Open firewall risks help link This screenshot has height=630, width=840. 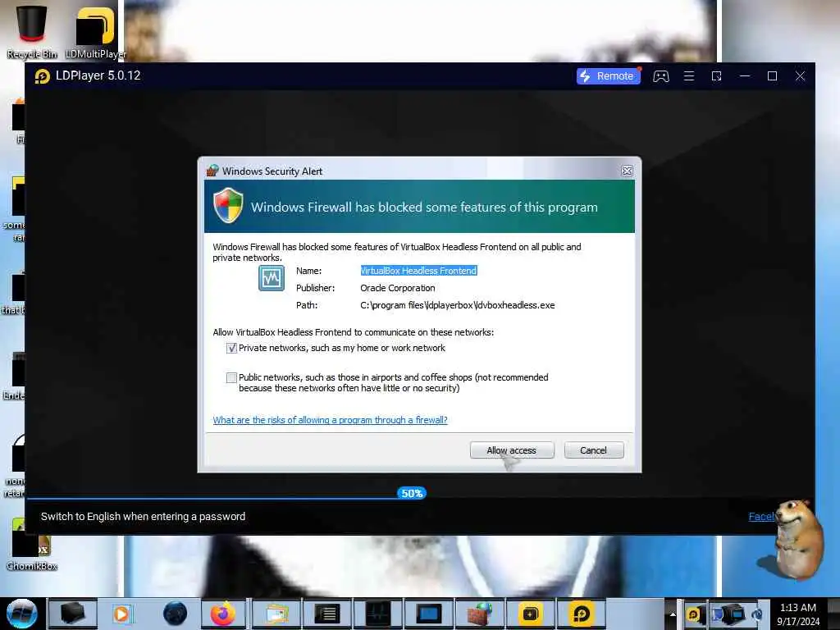[x=330, y=420]
